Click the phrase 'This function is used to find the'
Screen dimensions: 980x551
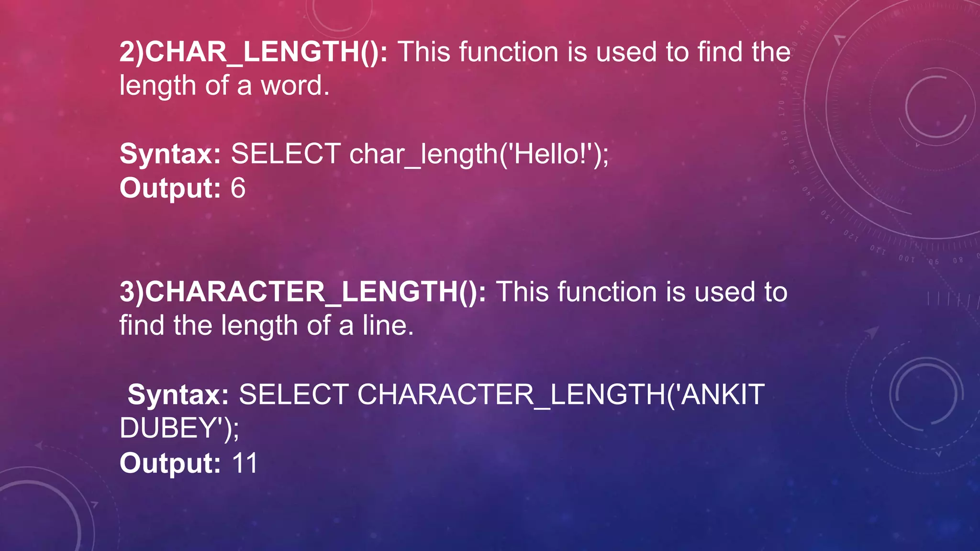click(x=594, y=52)
